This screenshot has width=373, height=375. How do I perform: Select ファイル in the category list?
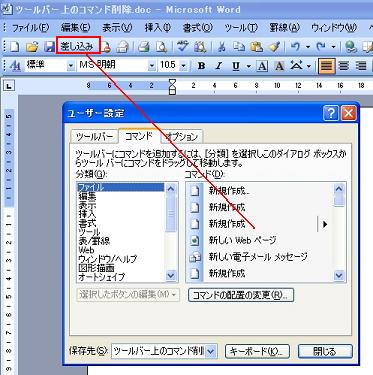coord(120,187)
